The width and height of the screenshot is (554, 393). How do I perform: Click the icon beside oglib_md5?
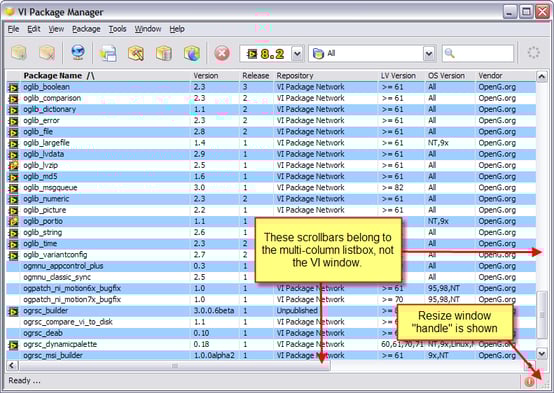(x=13, y=177)
